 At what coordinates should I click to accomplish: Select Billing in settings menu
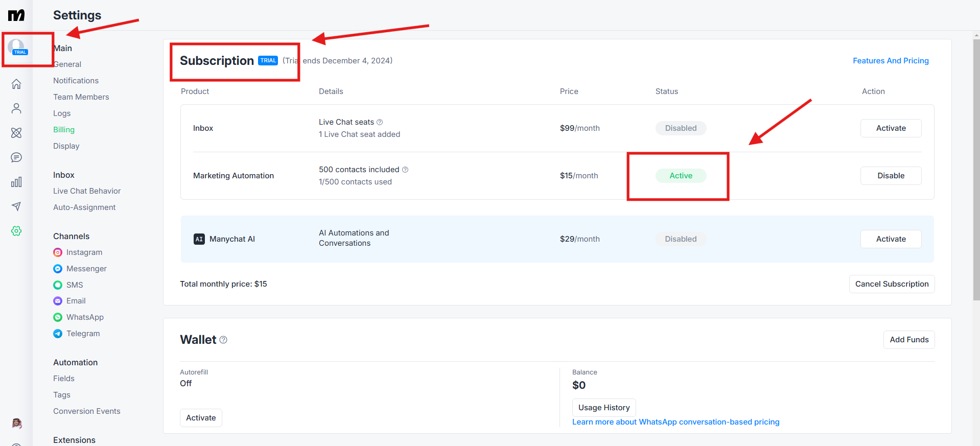(64, 130)
